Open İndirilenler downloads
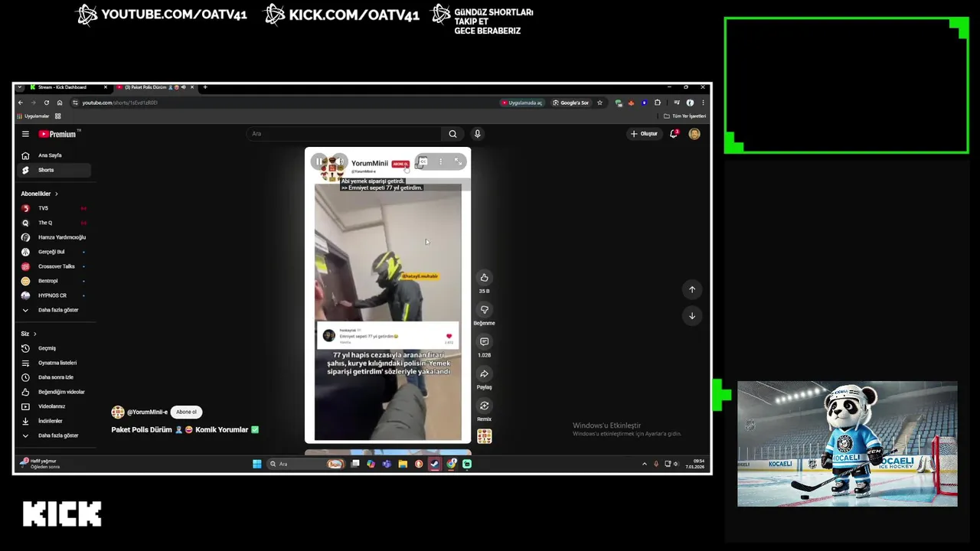The height and width of the screenshot is (551, 980). pos(54,421)
